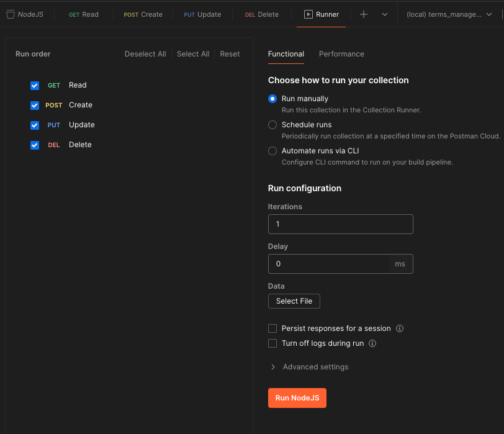
Task: Expand the Advanced settings section
Action: (x=309, y=367)
